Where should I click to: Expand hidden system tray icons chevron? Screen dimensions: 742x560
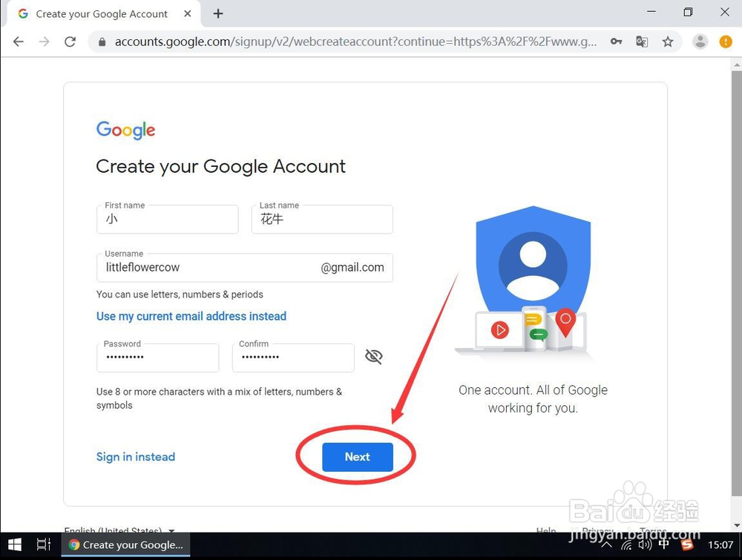(607, 545)
